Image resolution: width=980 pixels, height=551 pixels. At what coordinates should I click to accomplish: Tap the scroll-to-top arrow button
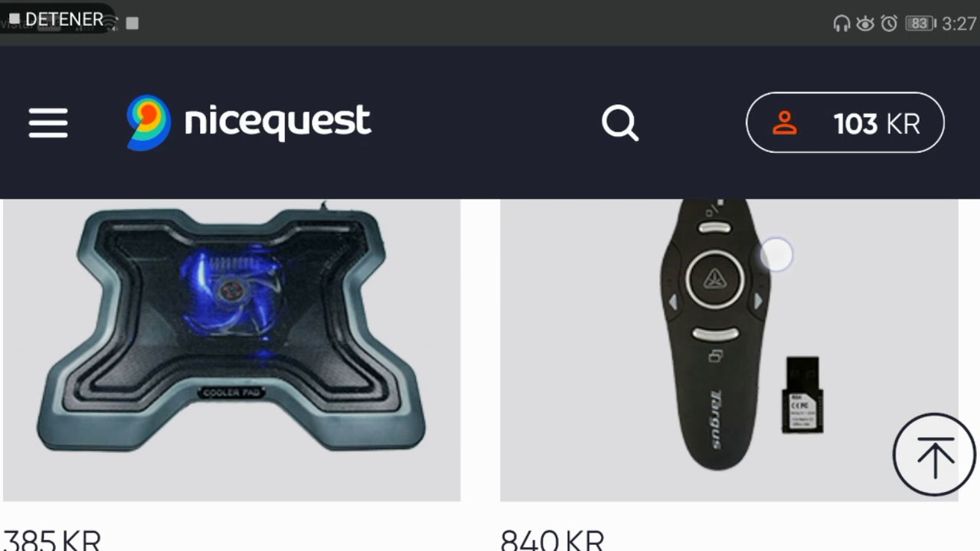tap(934, 455)
